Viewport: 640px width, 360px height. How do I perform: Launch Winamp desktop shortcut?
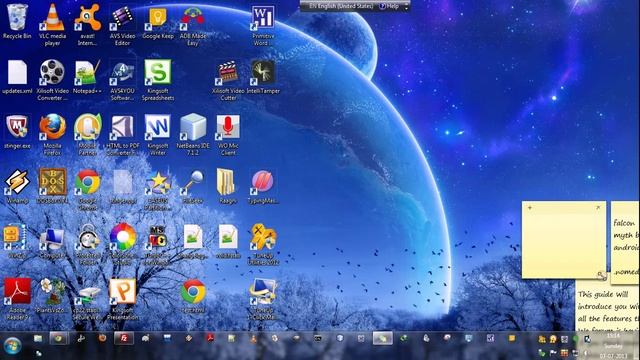click(17, 182)
